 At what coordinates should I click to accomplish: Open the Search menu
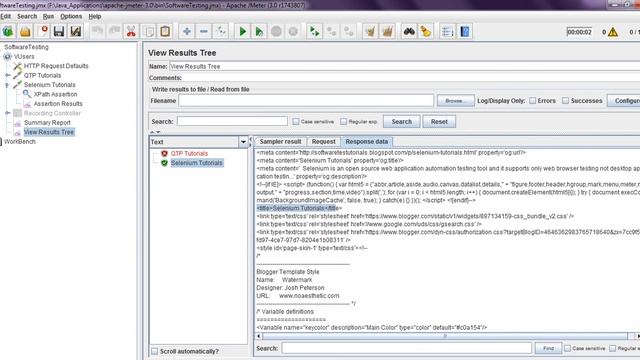click(x=27, y=16)
